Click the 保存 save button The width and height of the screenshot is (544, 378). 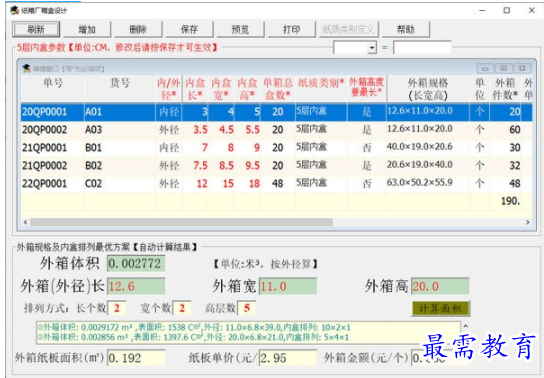pyautogui.click(x=189, y=29)
